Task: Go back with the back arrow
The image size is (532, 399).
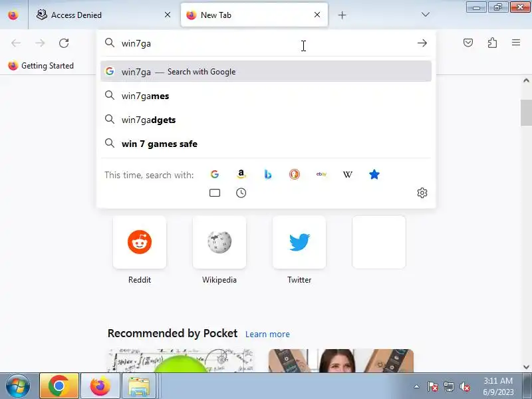Action: pyautogui.click(x=16, y=43)
